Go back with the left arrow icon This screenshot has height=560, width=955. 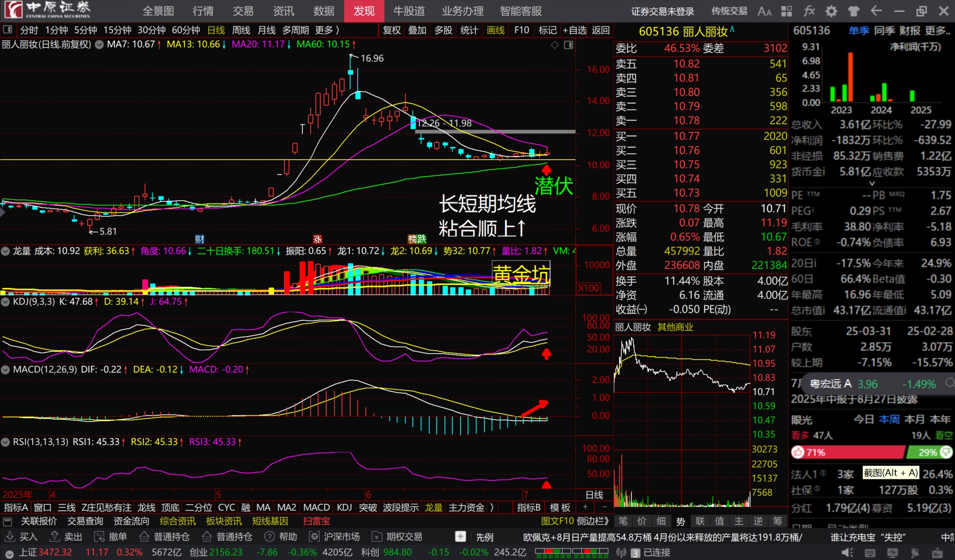876,11
